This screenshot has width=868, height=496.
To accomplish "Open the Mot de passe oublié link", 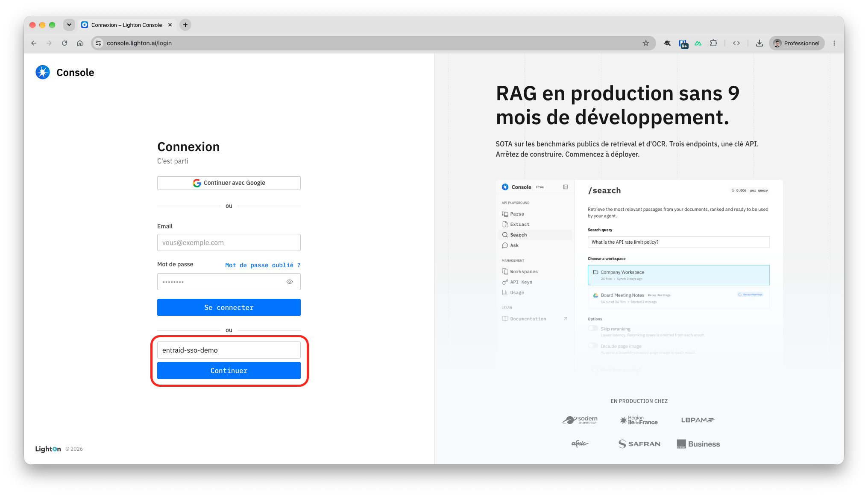I will pos(263,265).
